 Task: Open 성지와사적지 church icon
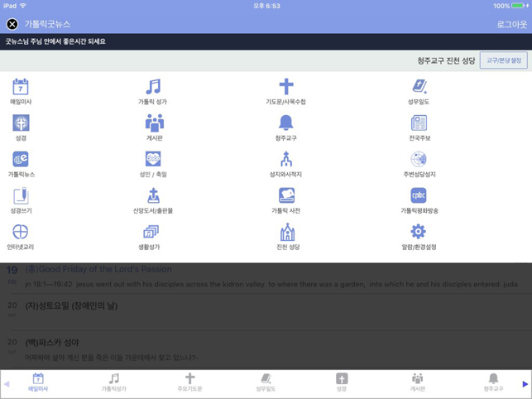click(286, 159)
